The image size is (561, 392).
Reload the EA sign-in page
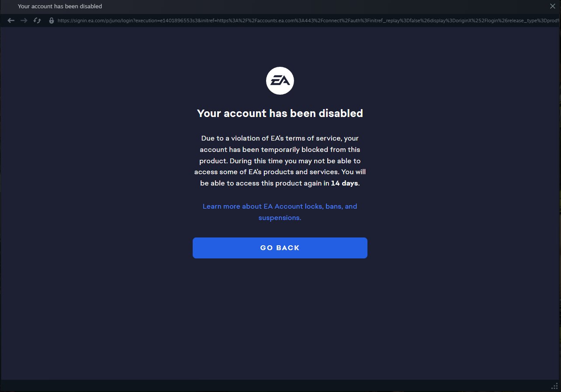(x=38, y=21)
